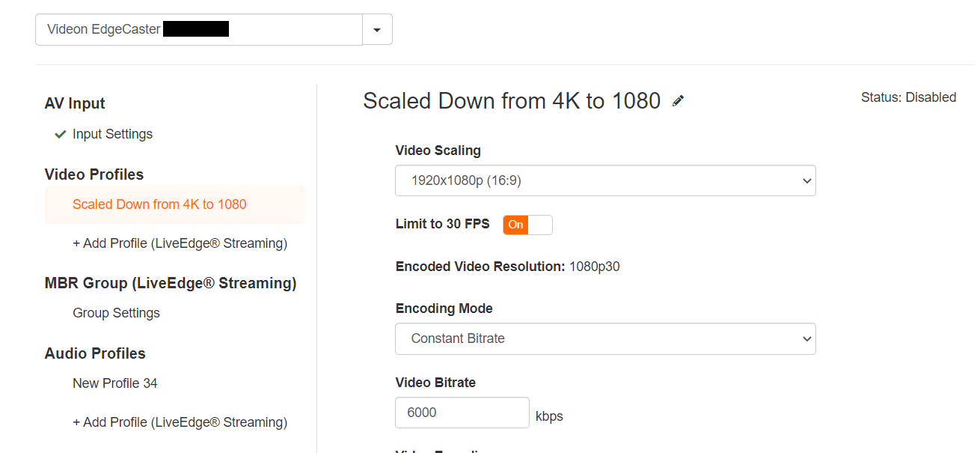Click the Video Profiles section heading
980x453 pixels.
[94, 174]
